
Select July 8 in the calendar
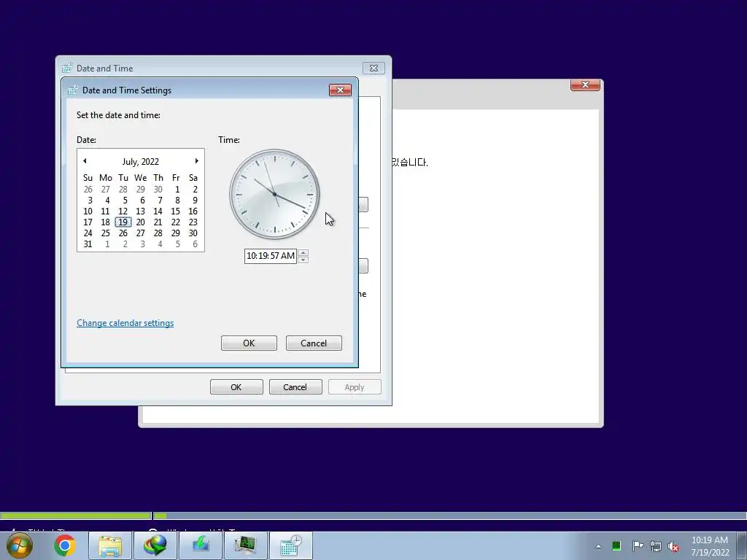pos(177,200)
